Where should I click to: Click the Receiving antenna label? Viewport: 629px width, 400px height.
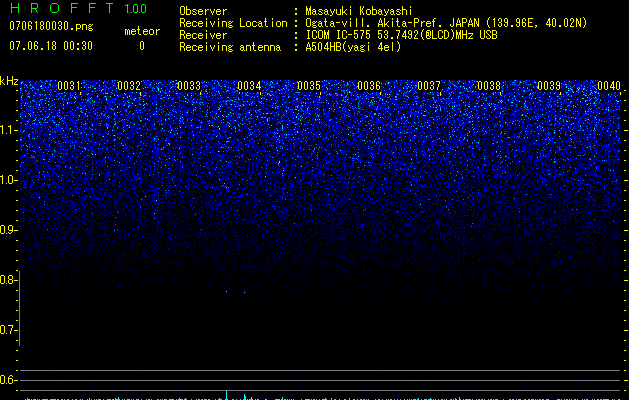click(x=230, y=47)
